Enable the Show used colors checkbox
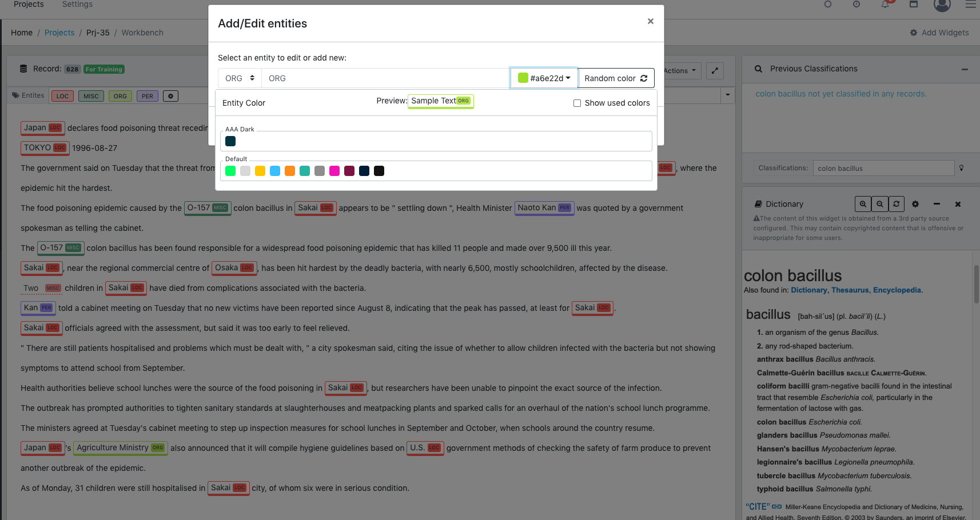980x520 pixels. [x=577, y=103]
